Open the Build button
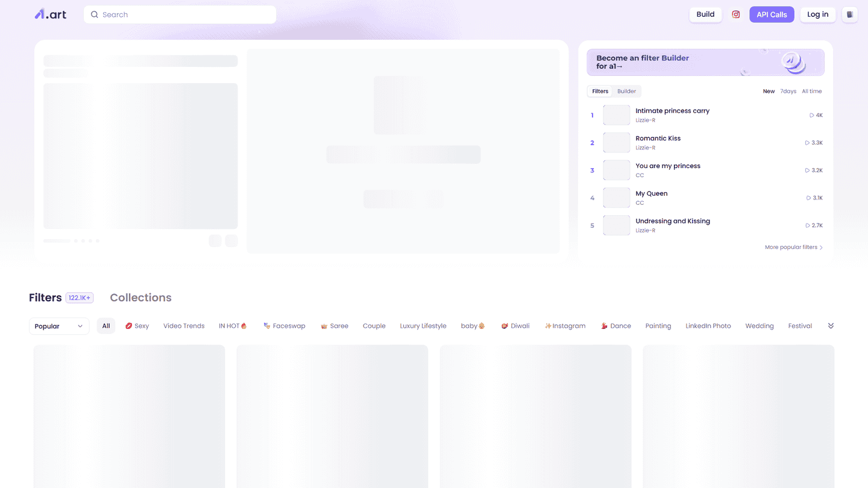This screenshot has height=488, width=868. pyautogui.click(x=705, y=14)
